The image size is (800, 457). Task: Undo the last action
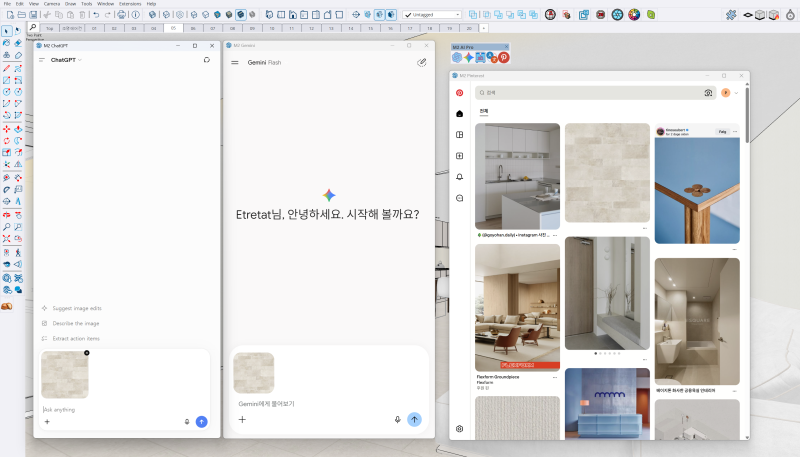tap(96, 15)
